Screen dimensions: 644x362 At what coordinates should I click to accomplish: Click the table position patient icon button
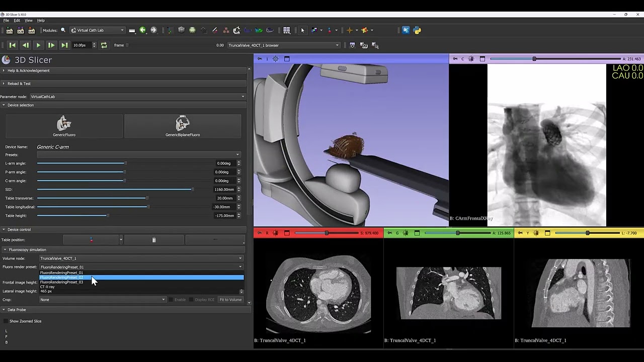[91, 240]
